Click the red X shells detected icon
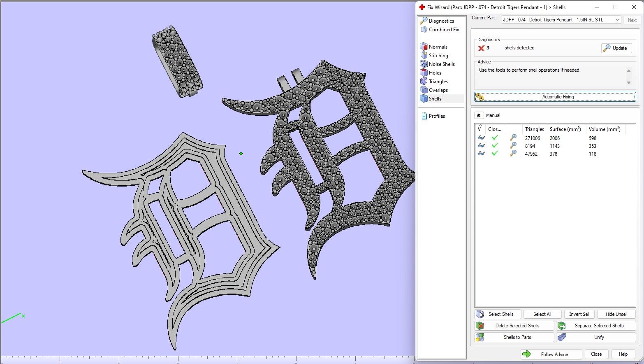 [x=481, y=48]
